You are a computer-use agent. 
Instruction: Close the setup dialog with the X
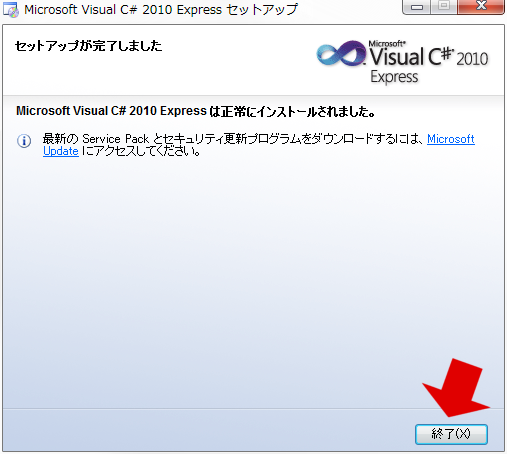(x=481, y=7)
